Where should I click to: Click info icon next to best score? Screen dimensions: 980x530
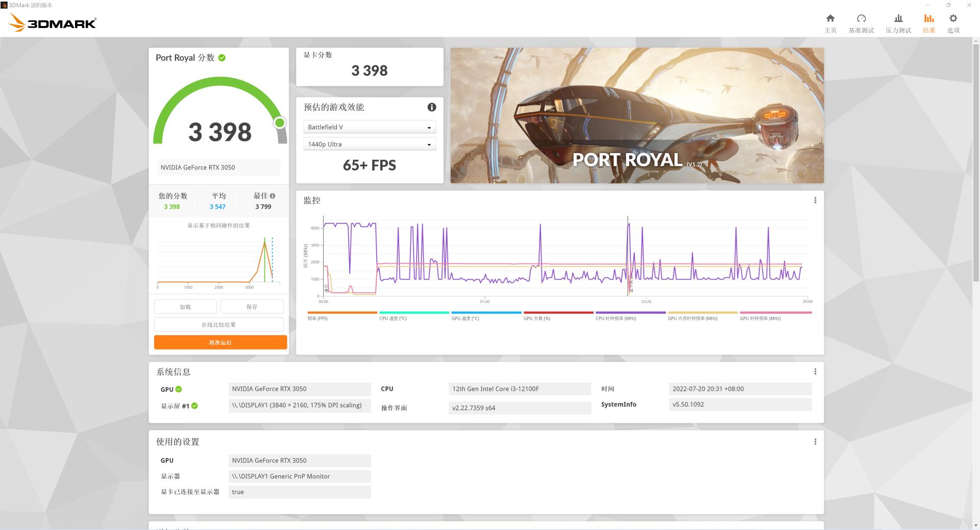[x=273, y=196]
